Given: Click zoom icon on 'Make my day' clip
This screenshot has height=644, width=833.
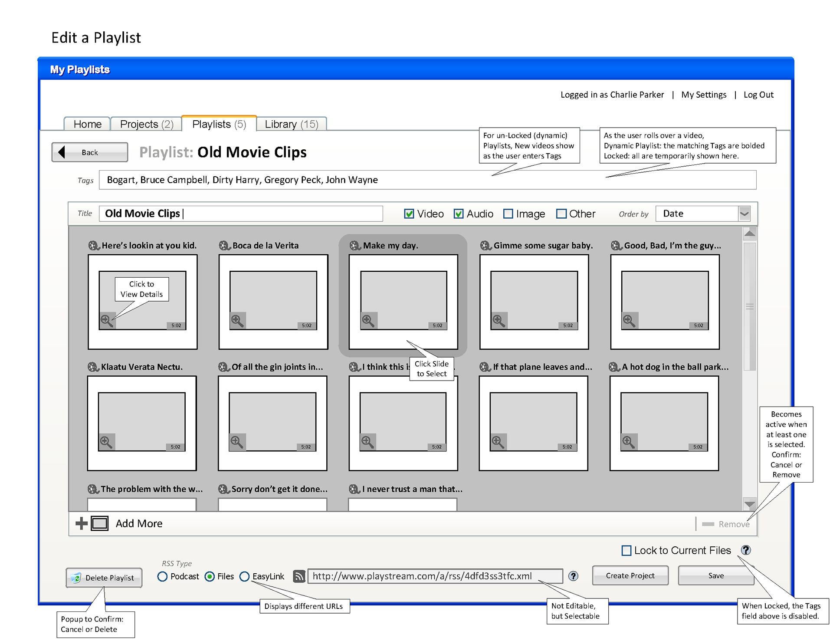Looking at the screenshot, I should (x=368, y=321).
